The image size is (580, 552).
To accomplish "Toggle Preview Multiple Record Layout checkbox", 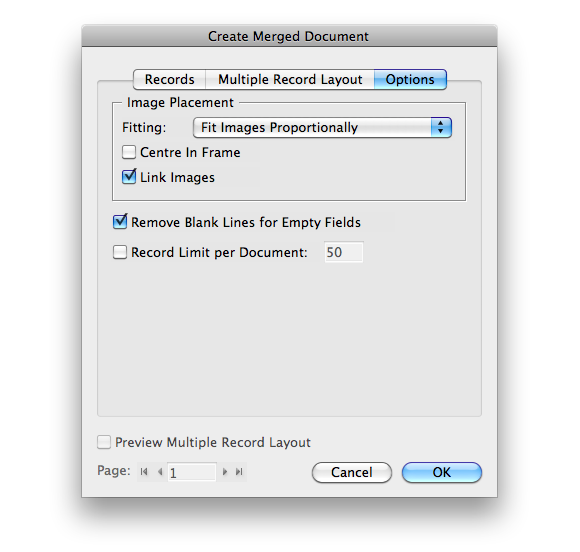I will pos(104,442).
